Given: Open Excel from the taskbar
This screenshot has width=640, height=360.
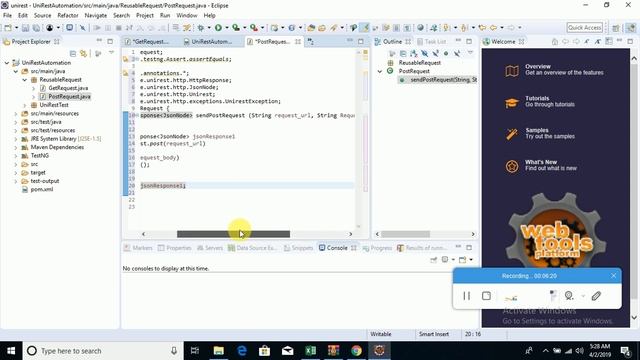Looking at the screenshot, I should (310, 351).
